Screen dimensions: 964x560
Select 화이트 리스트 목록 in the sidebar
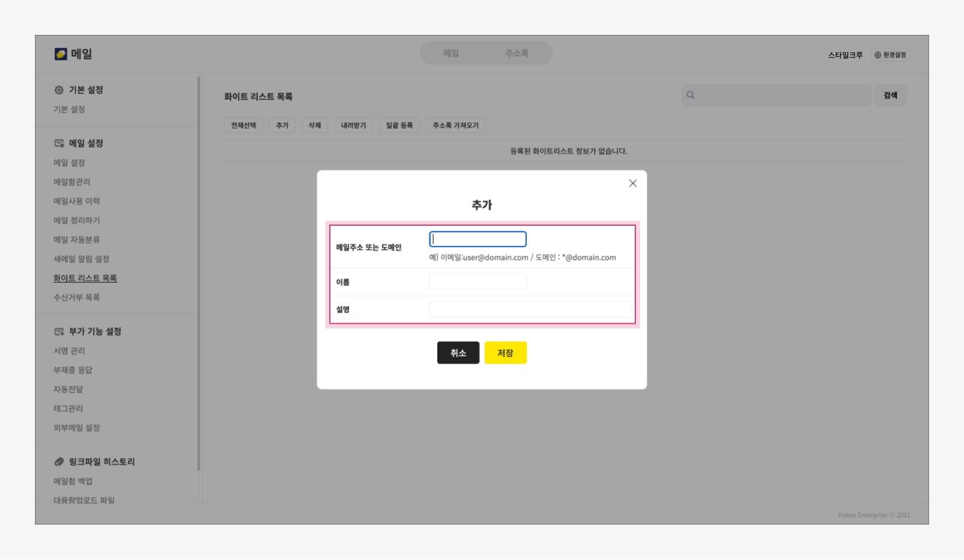85,279
